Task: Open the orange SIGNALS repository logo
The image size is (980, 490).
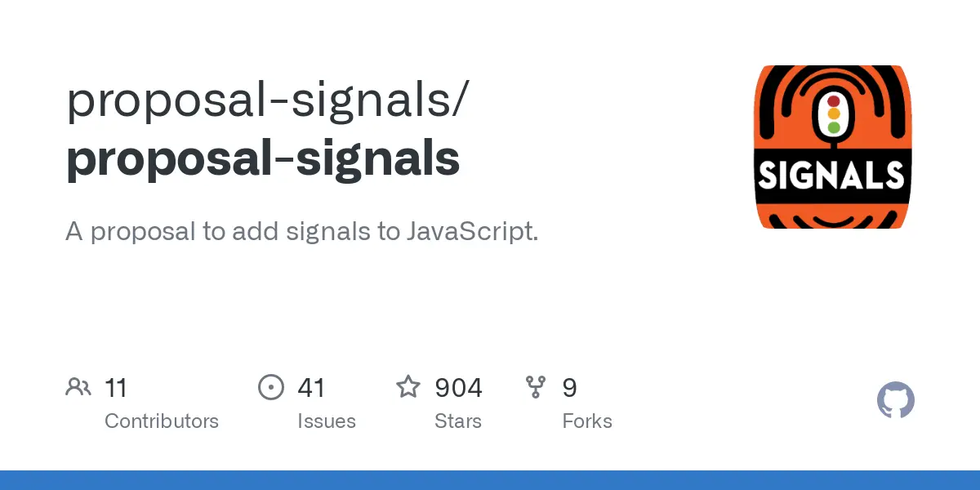Action: 833,147
